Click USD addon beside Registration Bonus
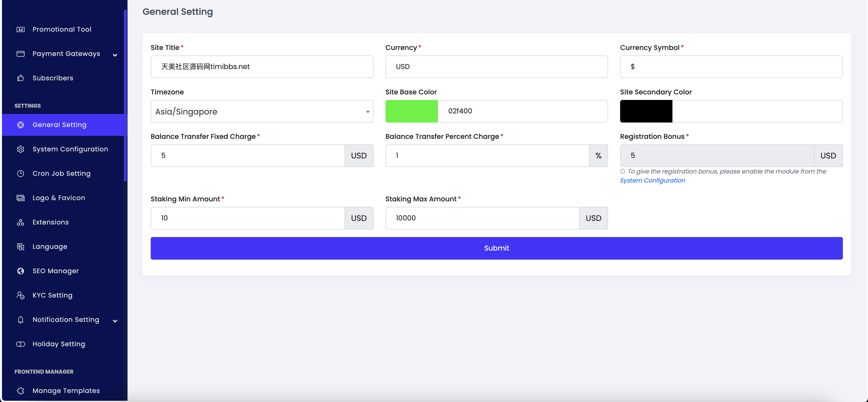 (828, 156)
